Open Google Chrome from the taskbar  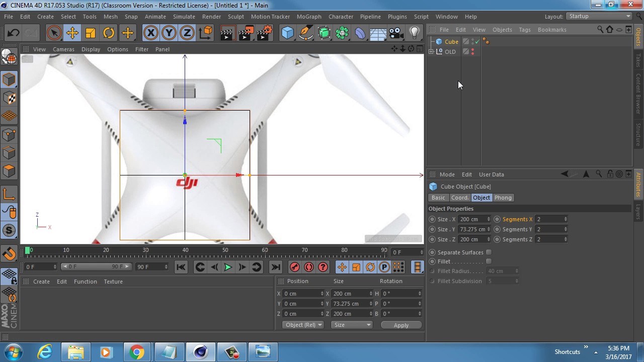pos(136,352)
